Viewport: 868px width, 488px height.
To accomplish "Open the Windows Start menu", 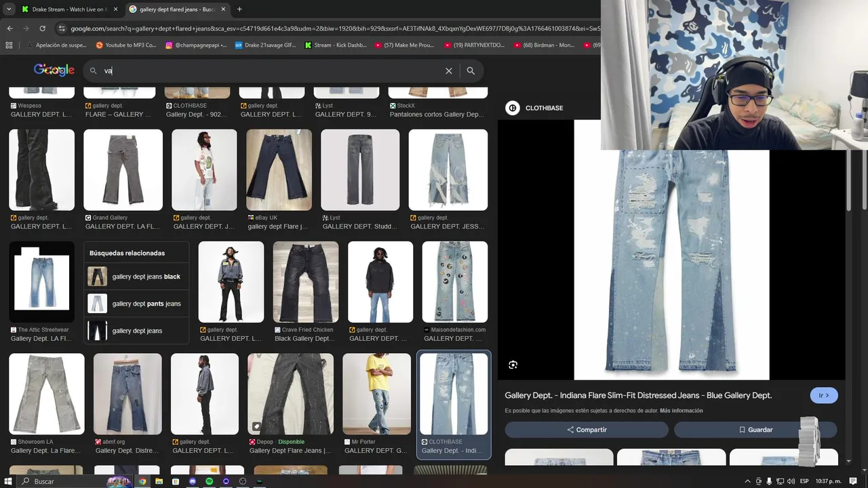I will (8, 481).
